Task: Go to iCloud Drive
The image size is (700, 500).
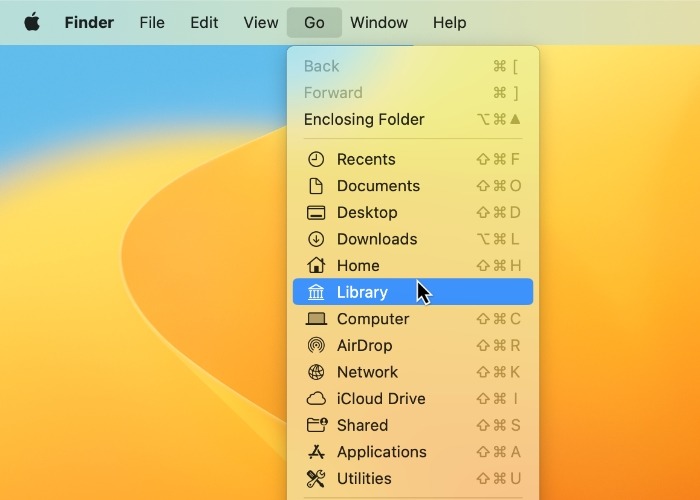Action: pos(413,399)
